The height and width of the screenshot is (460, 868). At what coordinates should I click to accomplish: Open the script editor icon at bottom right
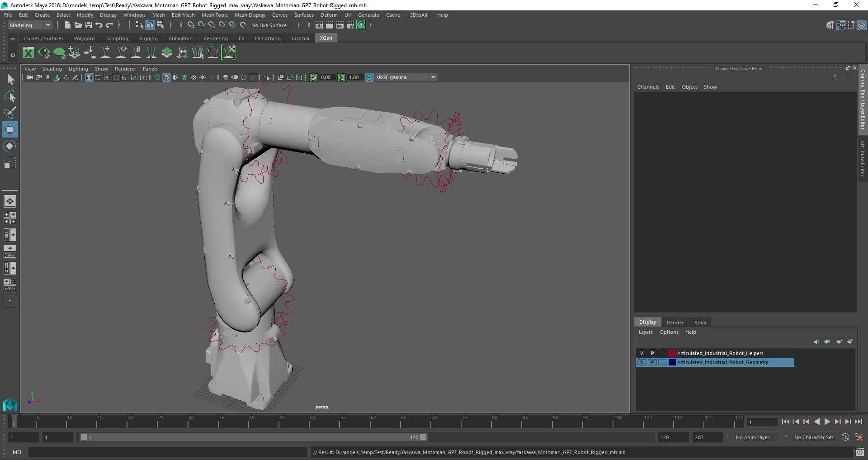(x=860, y=452)
